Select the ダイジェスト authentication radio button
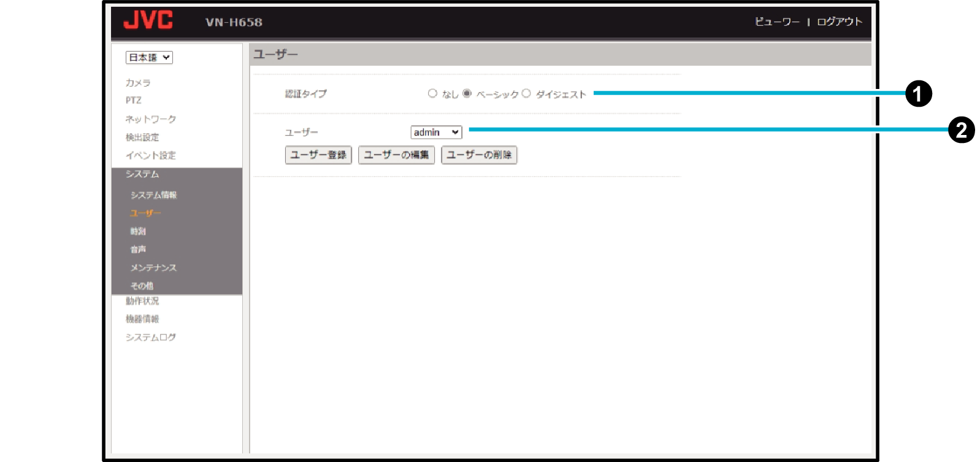Viewport: 980px width, 462px height. coord(526,93)
